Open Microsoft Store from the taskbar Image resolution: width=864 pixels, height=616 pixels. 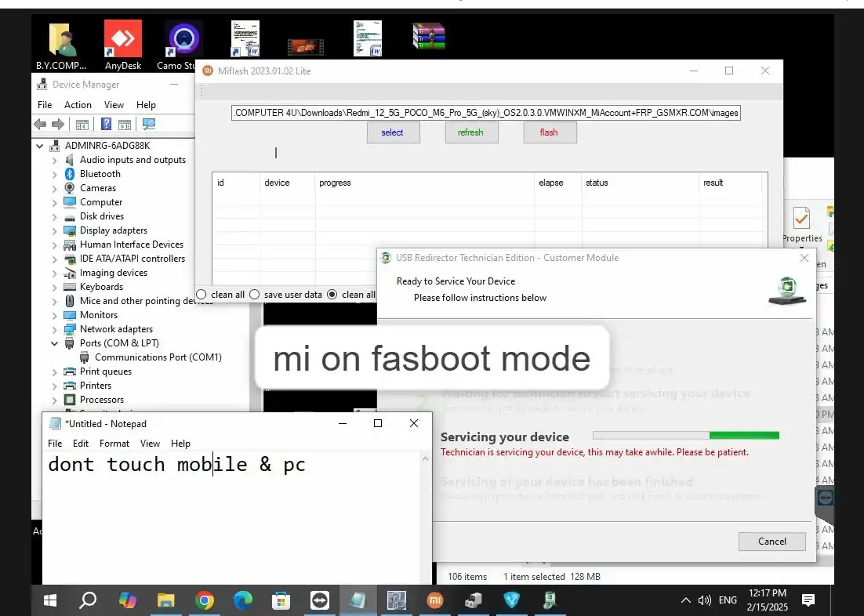281,600
